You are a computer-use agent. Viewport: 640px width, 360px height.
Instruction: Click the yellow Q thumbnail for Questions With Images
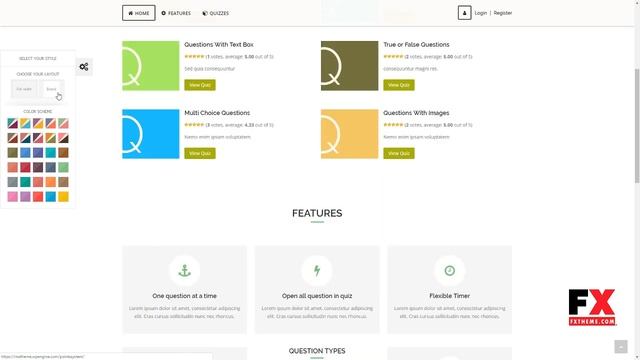(x=349, y=134)
